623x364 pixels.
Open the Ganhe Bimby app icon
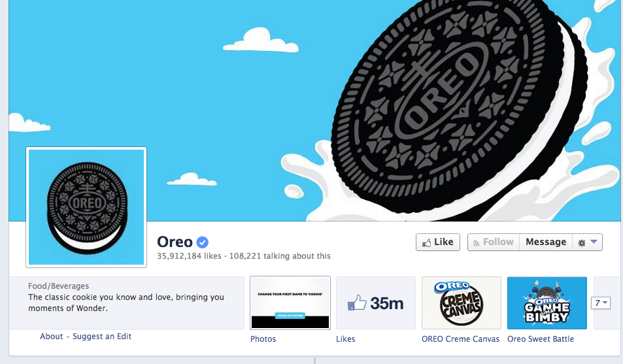tap(547, 303)
